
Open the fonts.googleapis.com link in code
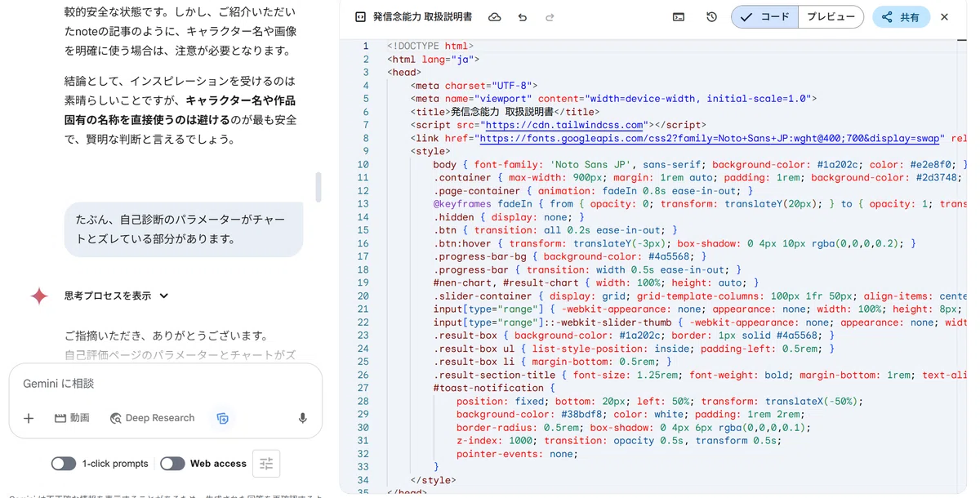tap(711, 138)
